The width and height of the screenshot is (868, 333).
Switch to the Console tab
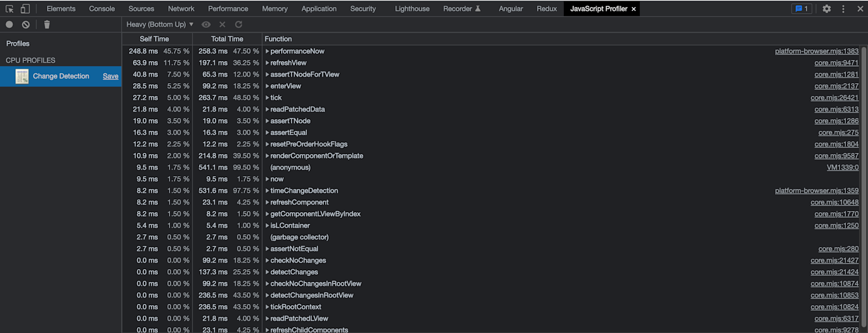(102, 9)
